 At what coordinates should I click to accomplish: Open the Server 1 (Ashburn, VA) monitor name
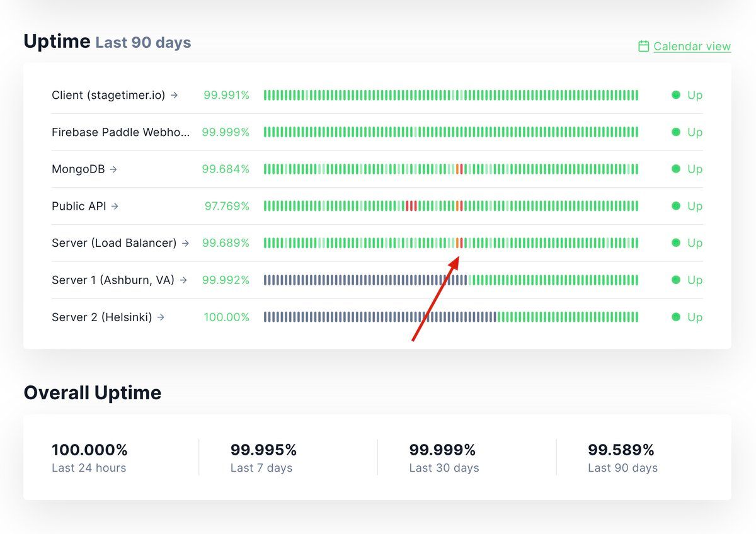pyautogui.click(x=113, y=280)
